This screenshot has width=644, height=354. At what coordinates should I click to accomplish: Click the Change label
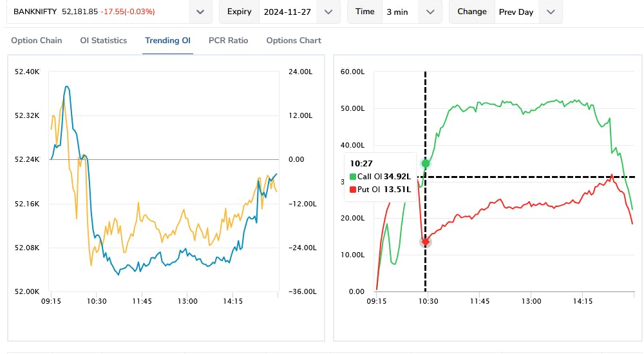472,12
